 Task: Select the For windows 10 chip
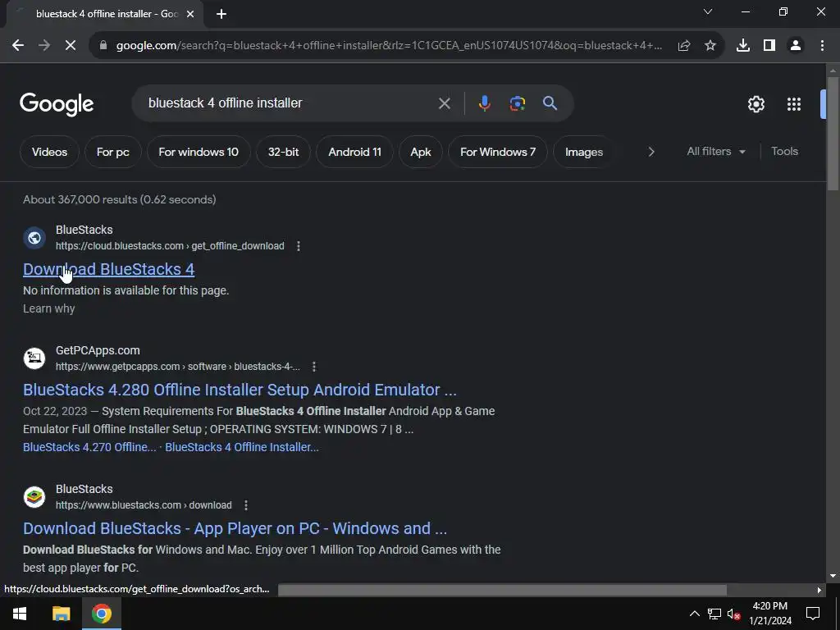point(199,152)
